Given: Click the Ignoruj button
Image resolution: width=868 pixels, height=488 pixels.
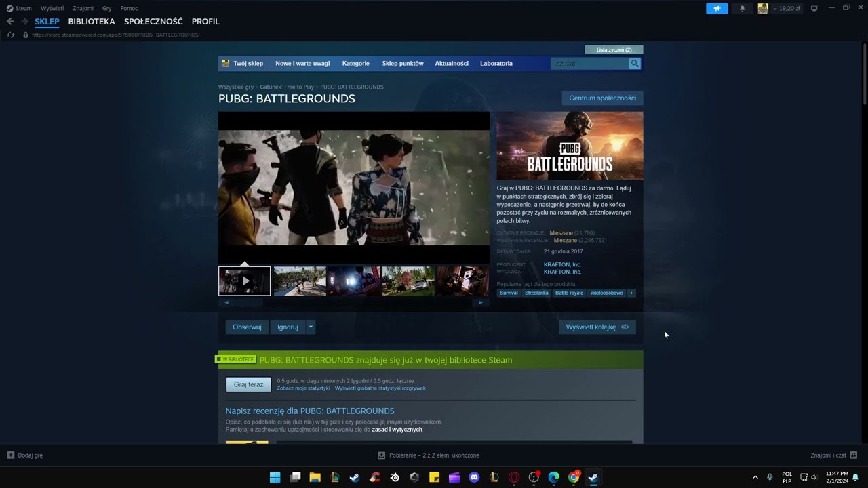Looking at the screenshot, I should [288, 327].
